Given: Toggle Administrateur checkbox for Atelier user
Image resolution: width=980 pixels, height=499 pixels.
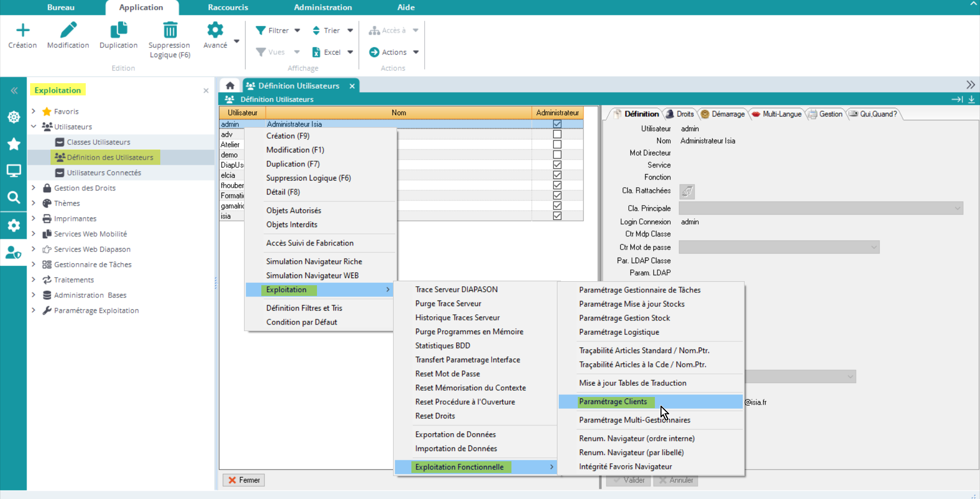Looking at the screenshot, I should (x=557, y=144).
